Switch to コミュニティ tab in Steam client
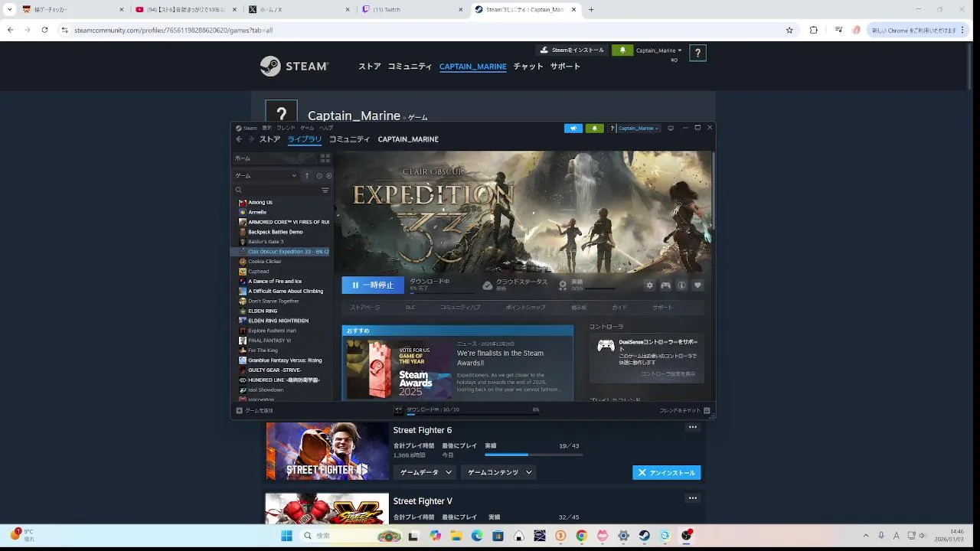This screenshot has height=551, width=980. 349,139
